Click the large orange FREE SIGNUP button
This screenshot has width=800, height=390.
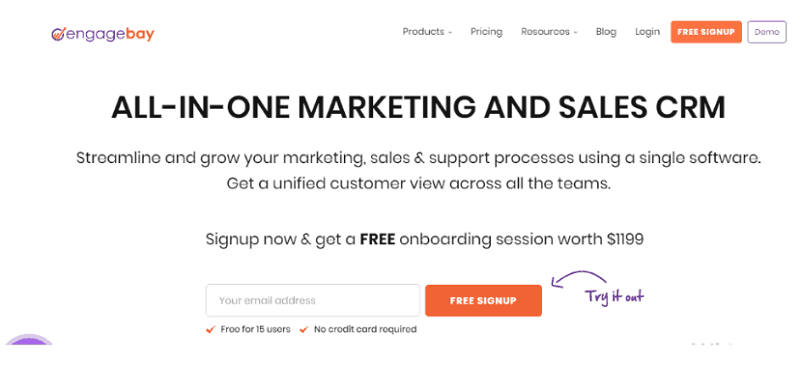483,301
